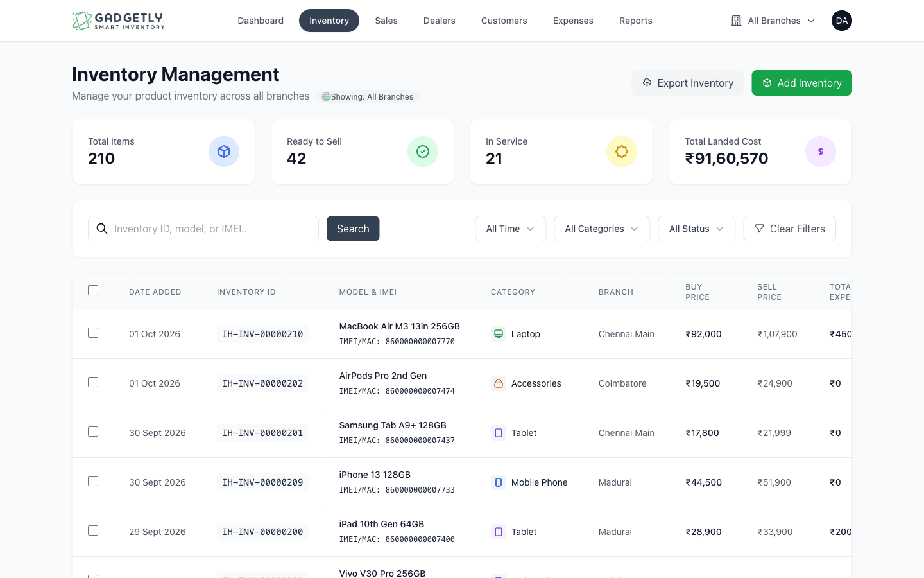Click the Gadgetly logo

point(119,21)
